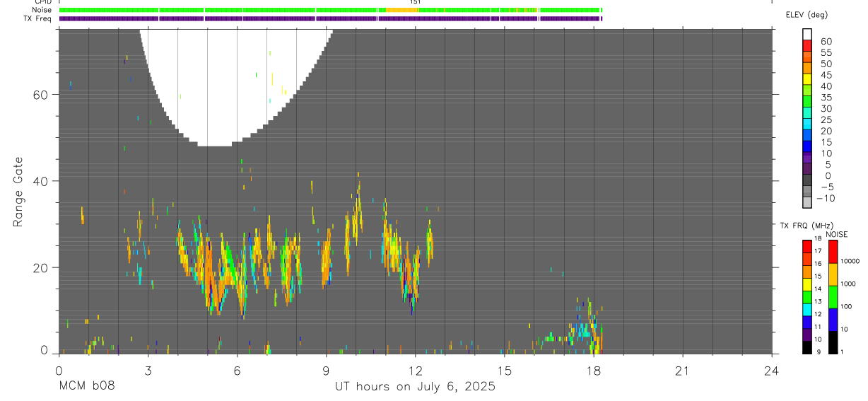Click the x-axis tick label '18'
868x401 pixels.
click(x=594, y=371)
